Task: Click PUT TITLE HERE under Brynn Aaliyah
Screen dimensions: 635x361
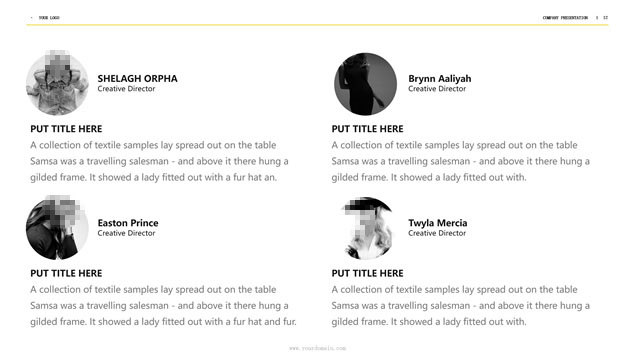Action: click(367, 129)
